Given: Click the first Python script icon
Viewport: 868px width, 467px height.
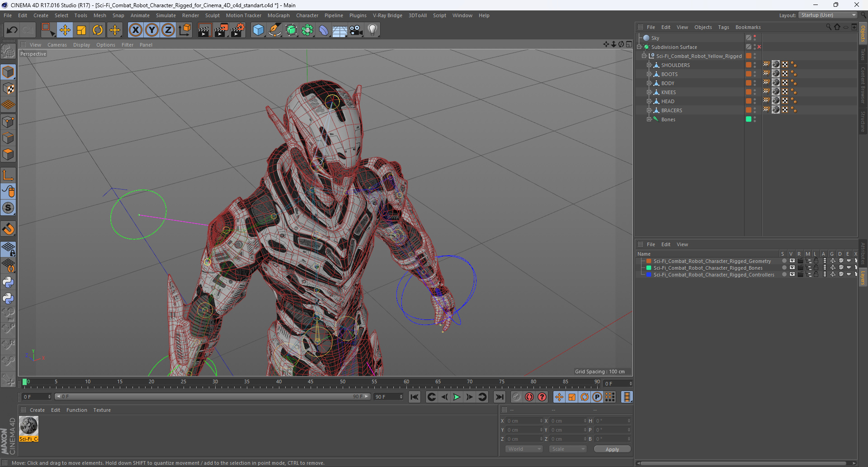Looking at the screenshot, I should coord(8,282).
